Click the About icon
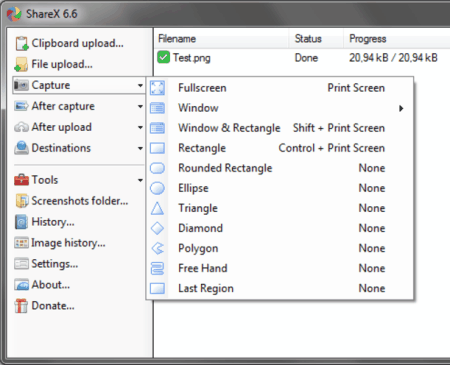 21,285
